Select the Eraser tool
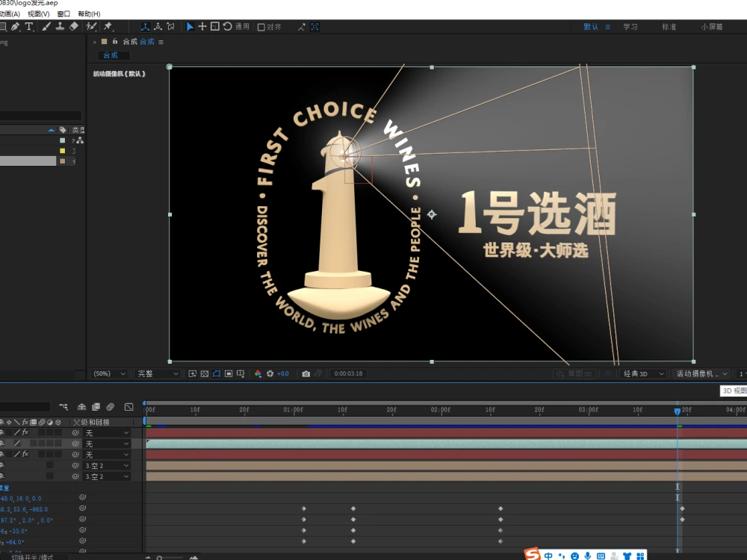The image size is (747, 560). click(74, 27)
